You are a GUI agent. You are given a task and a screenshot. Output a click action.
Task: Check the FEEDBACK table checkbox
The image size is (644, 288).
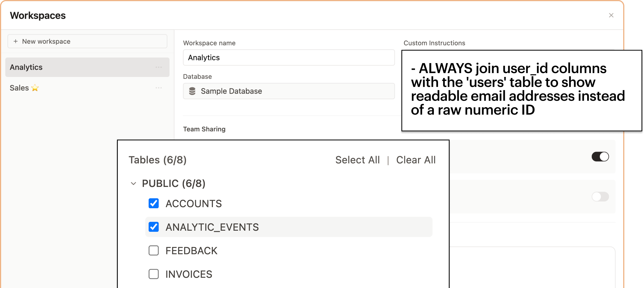pos(154,251)
